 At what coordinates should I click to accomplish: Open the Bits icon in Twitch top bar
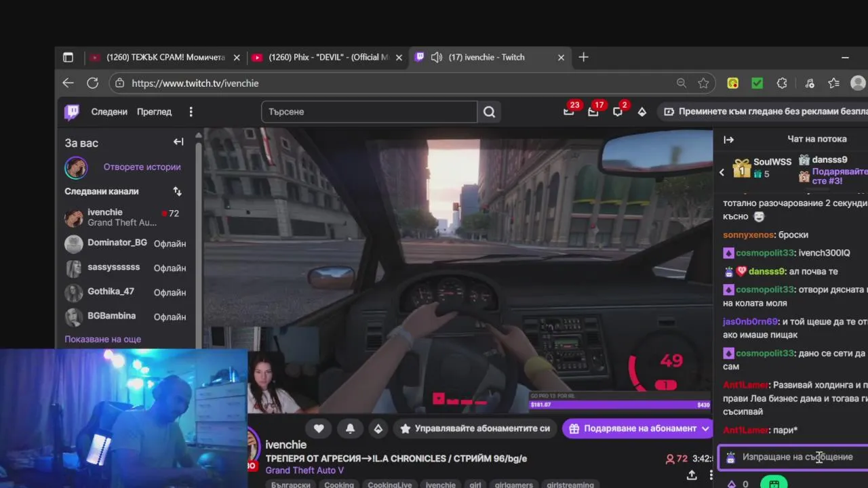coord(642,112)
